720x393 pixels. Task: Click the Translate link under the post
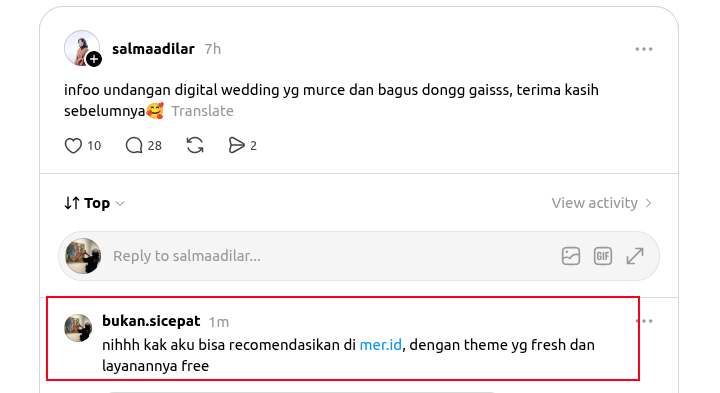coord(202,111)
